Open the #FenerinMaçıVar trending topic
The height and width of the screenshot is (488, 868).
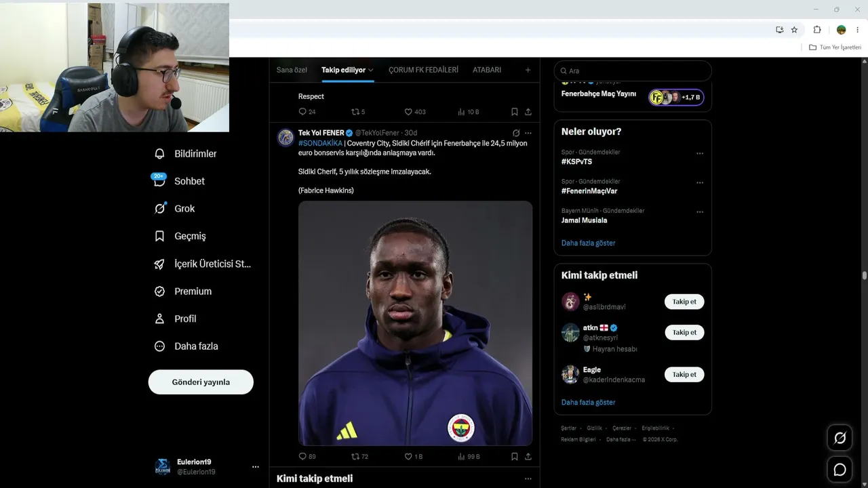(x=589, y=191)
